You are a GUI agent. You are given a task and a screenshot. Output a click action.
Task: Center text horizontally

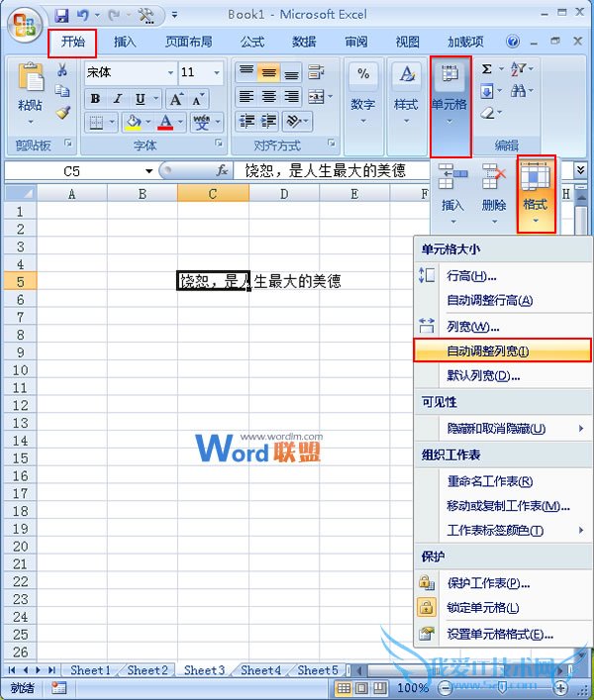point(268,96)
